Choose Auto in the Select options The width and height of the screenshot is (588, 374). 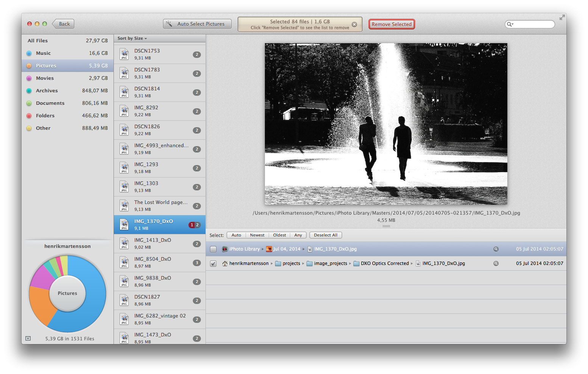236,235
